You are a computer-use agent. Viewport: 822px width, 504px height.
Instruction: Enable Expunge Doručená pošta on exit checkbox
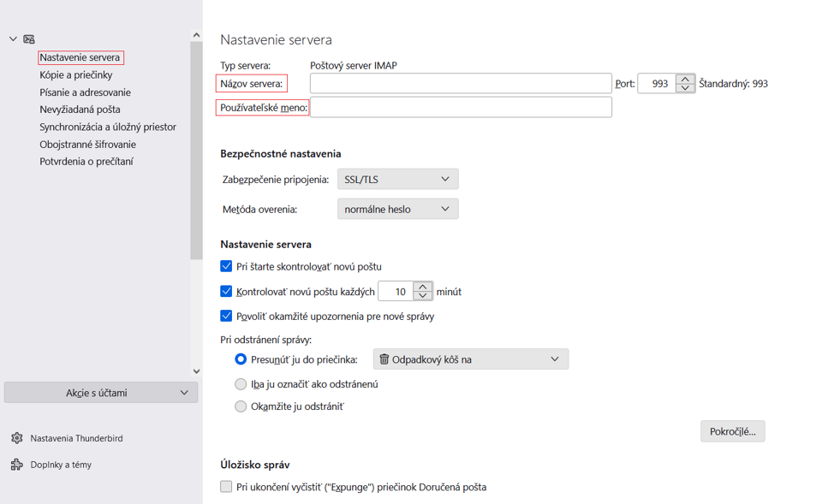tap(226, 487)
